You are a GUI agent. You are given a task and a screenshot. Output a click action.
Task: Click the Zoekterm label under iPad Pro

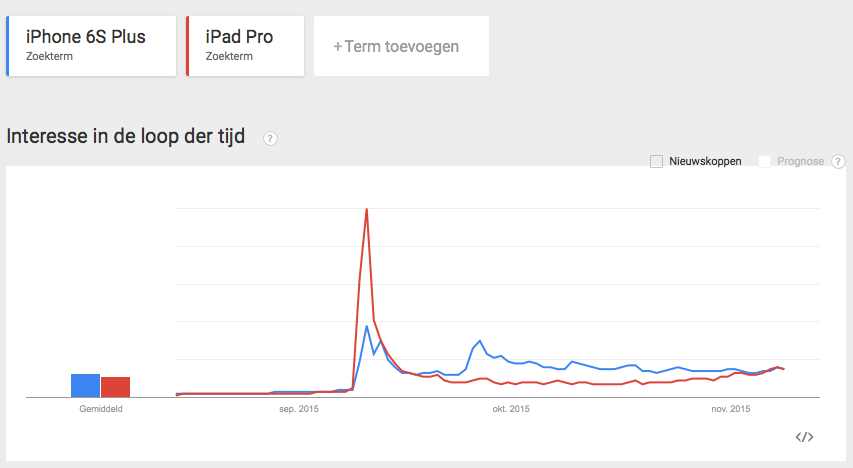pos(229,57)
